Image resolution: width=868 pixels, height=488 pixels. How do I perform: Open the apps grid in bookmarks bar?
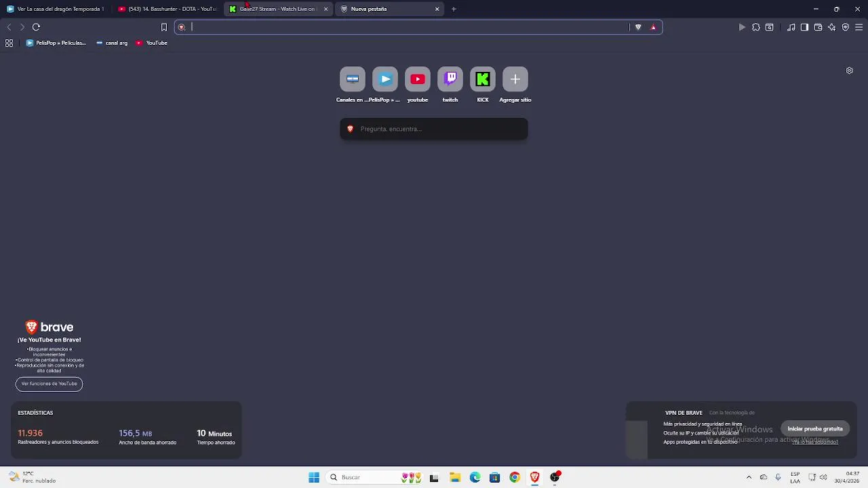click(9, 43)
